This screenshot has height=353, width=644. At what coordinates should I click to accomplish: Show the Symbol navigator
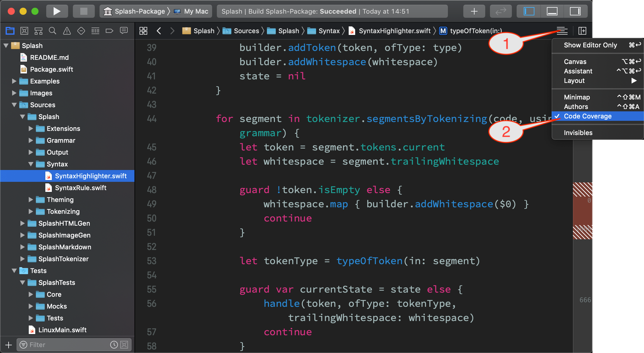[39, 31]
